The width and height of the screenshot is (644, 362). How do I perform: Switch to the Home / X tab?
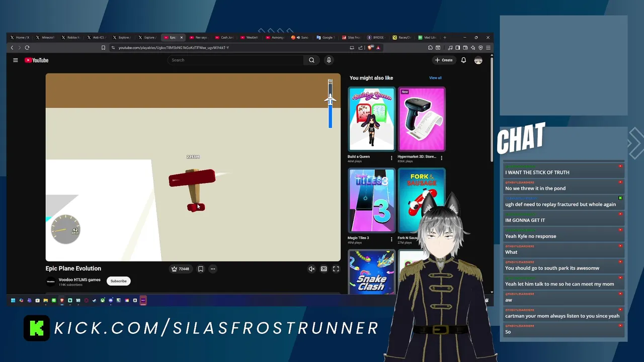coord(20,37)
